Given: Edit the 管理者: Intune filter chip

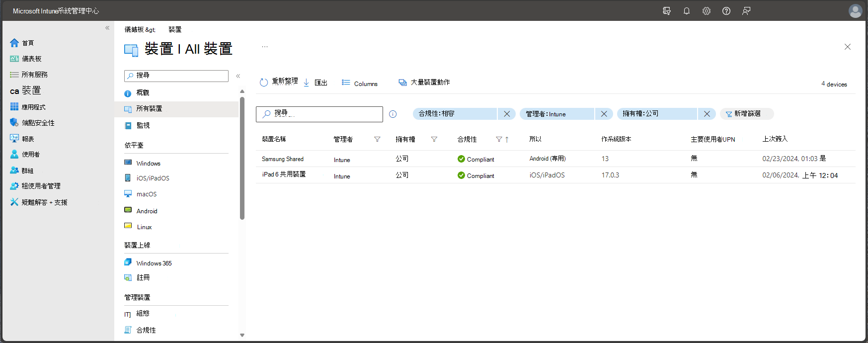Looking at the screenshot, I should [x=557, y=114].
